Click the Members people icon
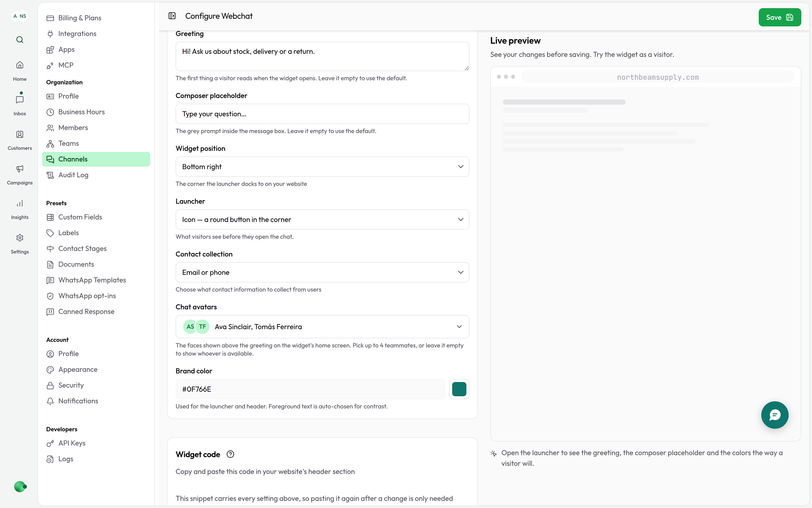This screenshot has width=812, height=508. [x=50, y=128]
